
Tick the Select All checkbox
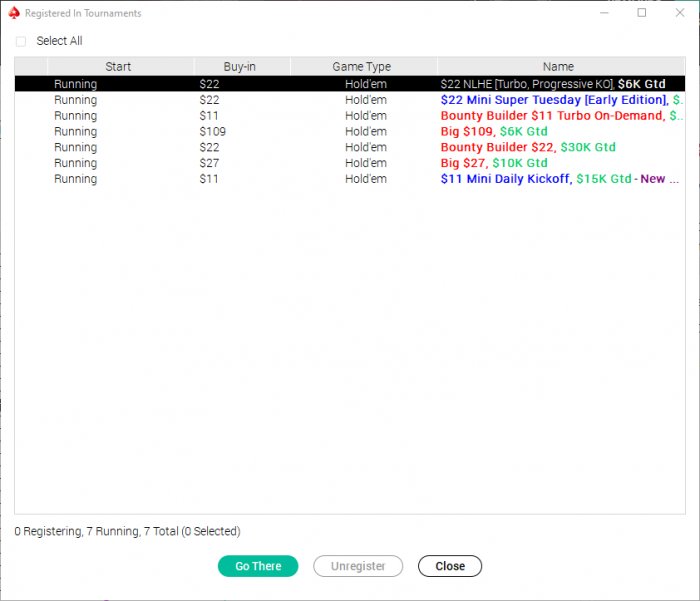pos(21,42)
